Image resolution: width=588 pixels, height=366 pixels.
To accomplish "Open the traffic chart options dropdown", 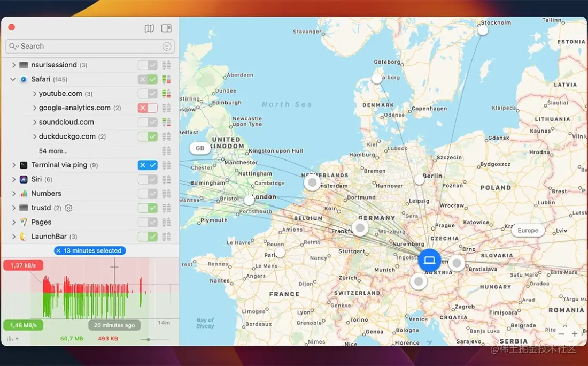I will (x=12, y=339).
